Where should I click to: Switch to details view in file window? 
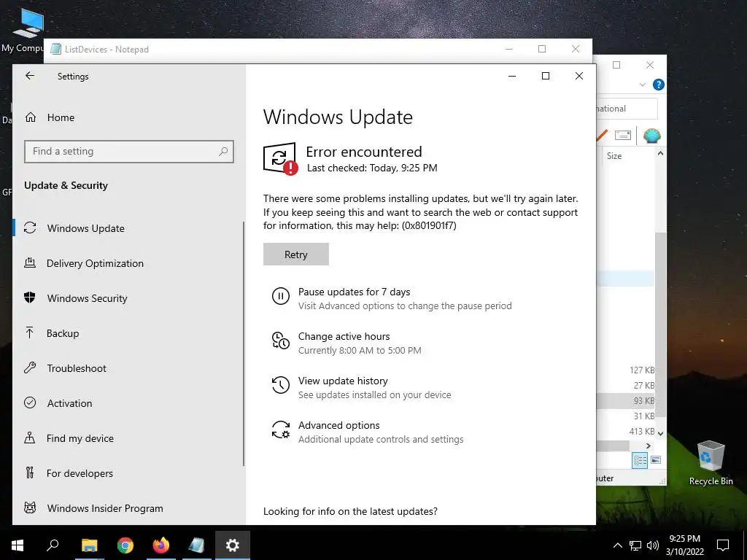click(640, 460)
